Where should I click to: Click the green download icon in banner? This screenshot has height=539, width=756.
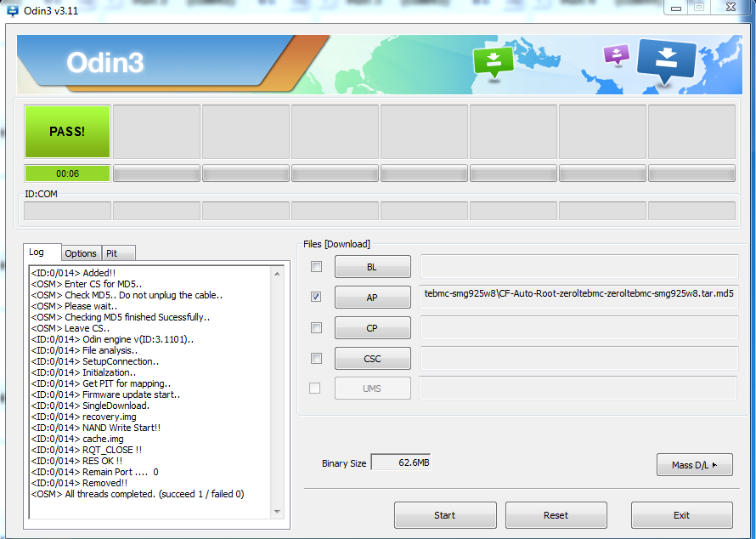(494, 61)
